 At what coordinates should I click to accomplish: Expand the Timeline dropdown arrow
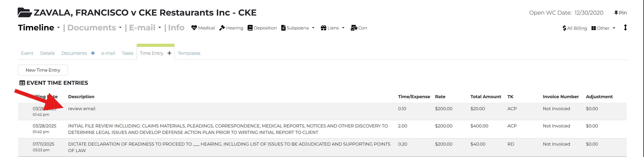[x=59, y=27]
